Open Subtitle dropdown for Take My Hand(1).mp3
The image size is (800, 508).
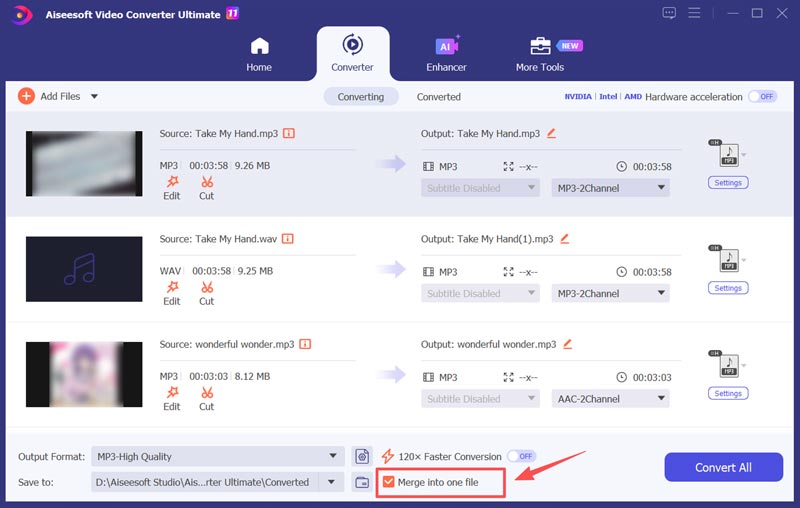pos(480,293)
